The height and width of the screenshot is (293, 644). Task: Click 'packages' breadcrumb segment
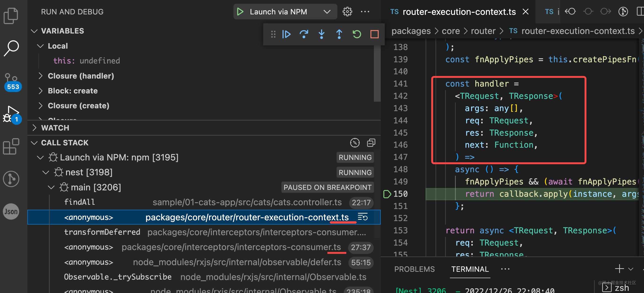pyautogui.click(x=411, y=31)
